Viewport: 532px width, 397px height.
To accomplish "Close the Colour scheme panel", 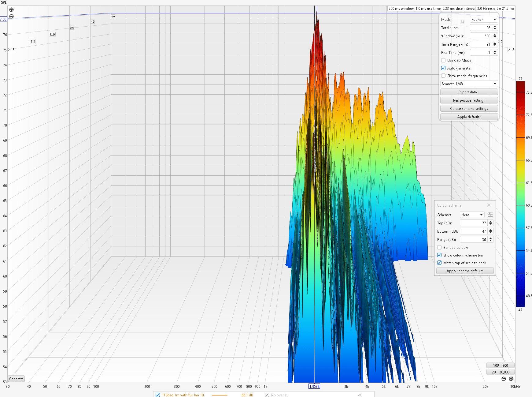I will pyautogui.click(x=489, y=205).
